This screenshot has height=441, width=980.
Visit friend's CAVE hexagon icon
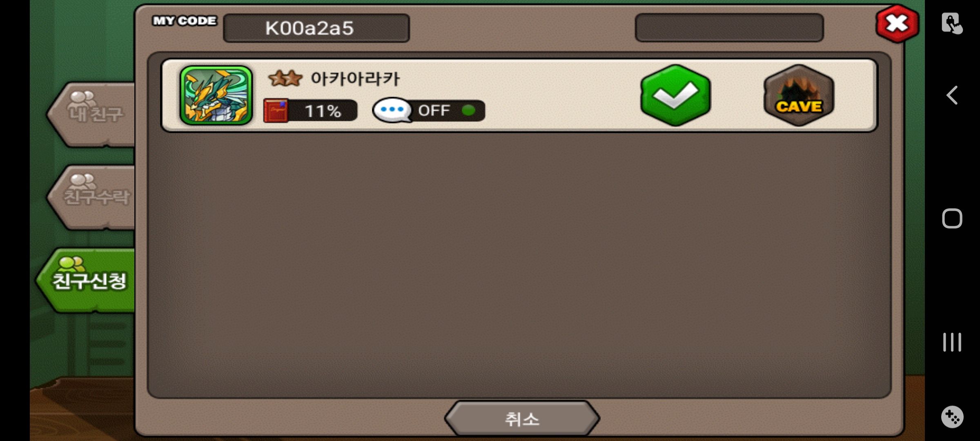click(x=799, y=95)
